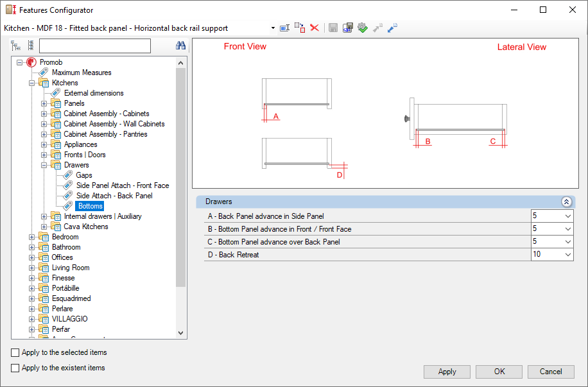The height and width of the screenshot is (387, 588).
Task: Click the tree vertical scrollbar thumb
Action: pos(181,177)
